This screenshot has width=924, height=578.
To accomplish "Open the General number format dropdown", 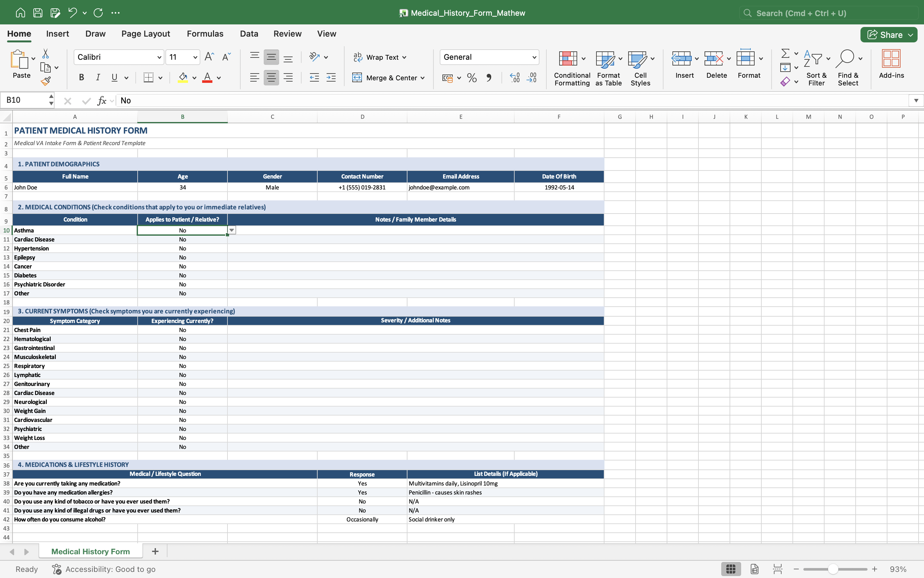I will 534,57.
